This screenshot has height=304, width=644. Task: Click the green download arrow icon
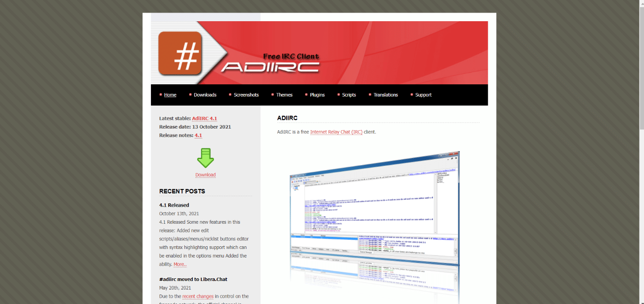click(205, 158)
